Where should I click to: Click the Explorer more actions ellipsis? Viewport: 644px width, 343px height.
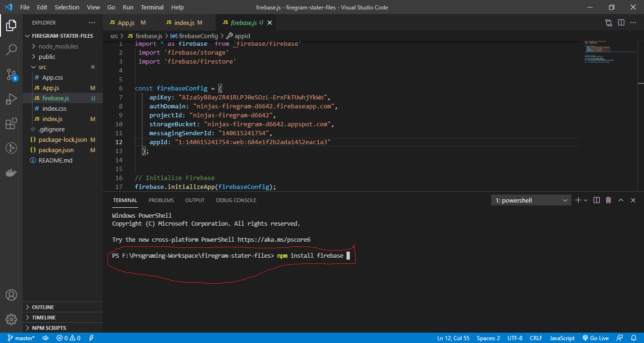pyautogui.click(x=91, y=23)
